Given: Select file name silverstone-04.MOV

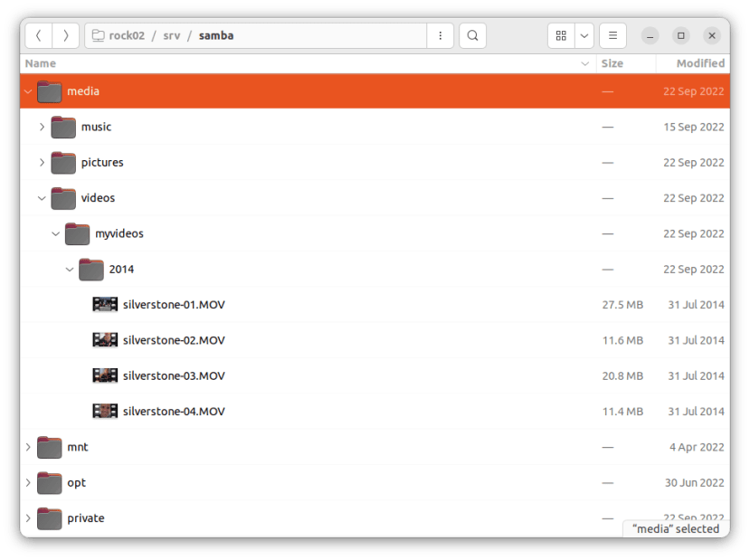Looking at the screenshot, I should coord(174,412).
